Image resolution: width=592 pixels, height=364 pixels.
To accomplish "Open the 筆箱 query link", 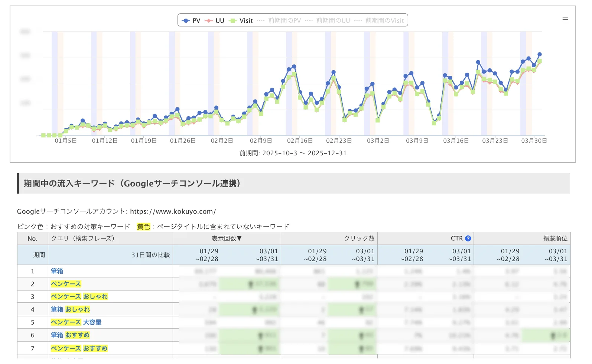I will pos(57,271).
